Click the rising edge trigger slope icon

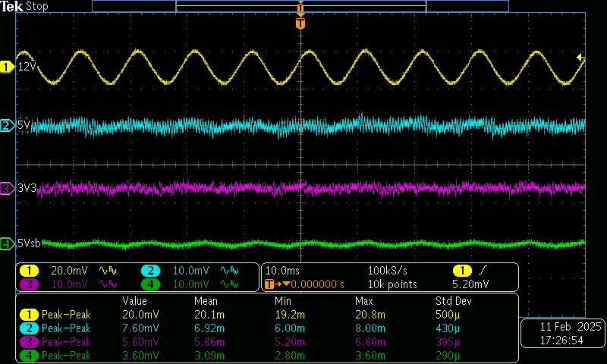(x=483, y=270)
